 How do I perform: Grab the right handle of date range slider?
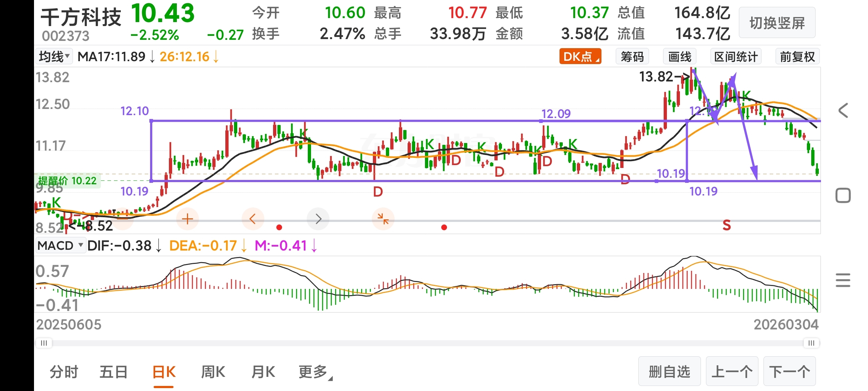[811, 343]
